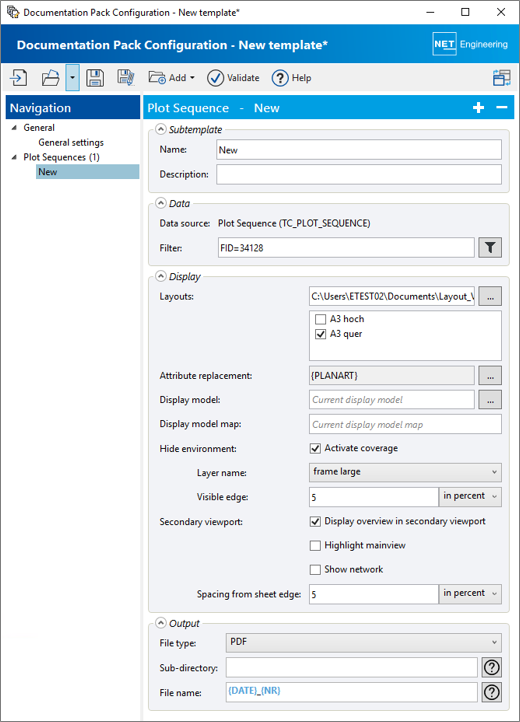The height and width of the screenshot is (722, 520).
Task: Check the A3 hoch layout
Action: [321, 319]
